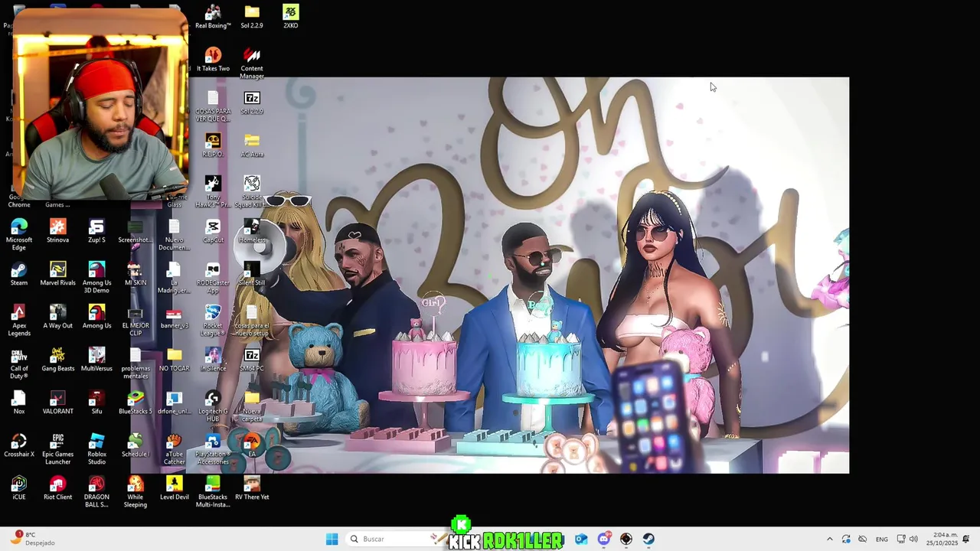Open BlueStacks Multi-Instance shortcut
The image size is (980, 551).
click(x=213, y=491)
